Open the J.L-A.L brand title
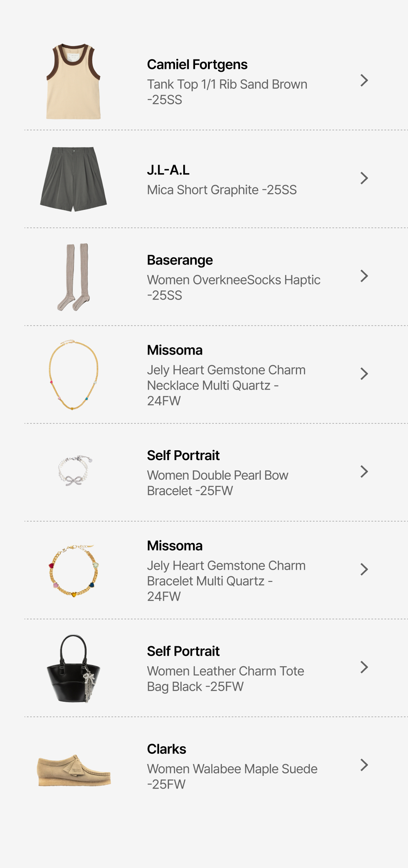Viewport: 408px width, 868px height. [168, 170]
